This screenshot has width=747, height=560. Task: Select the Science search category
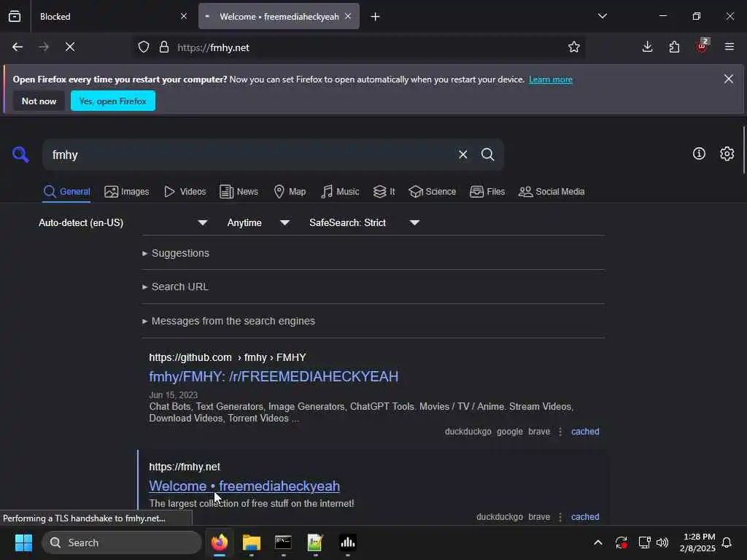pos(432,192)
